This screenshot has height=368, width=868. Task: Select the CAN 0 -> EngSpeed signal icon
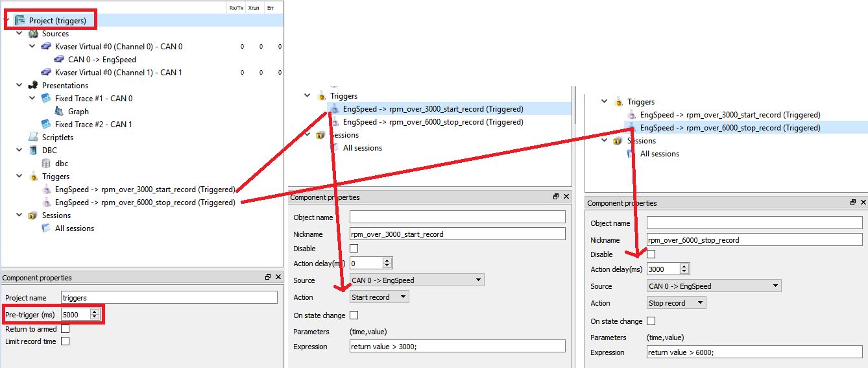point(59,60)
